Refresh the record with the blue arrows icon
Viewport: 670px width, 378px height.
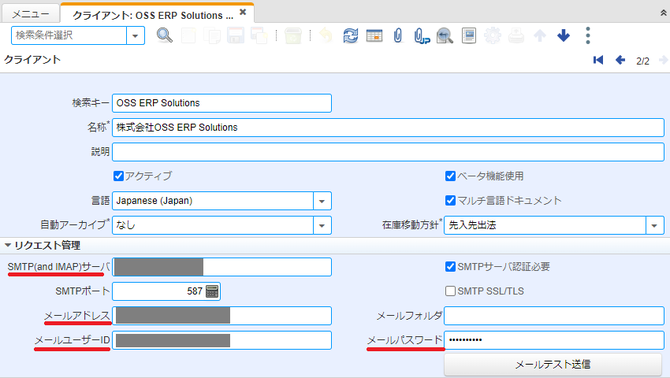click(x=350, y=35)
